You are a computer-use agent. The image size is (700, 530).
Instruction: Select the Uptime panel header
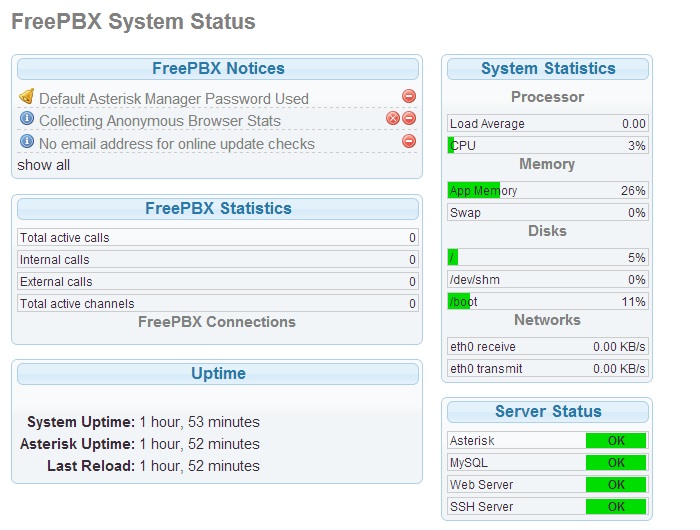pyautogui.click(x=218, y=374)
